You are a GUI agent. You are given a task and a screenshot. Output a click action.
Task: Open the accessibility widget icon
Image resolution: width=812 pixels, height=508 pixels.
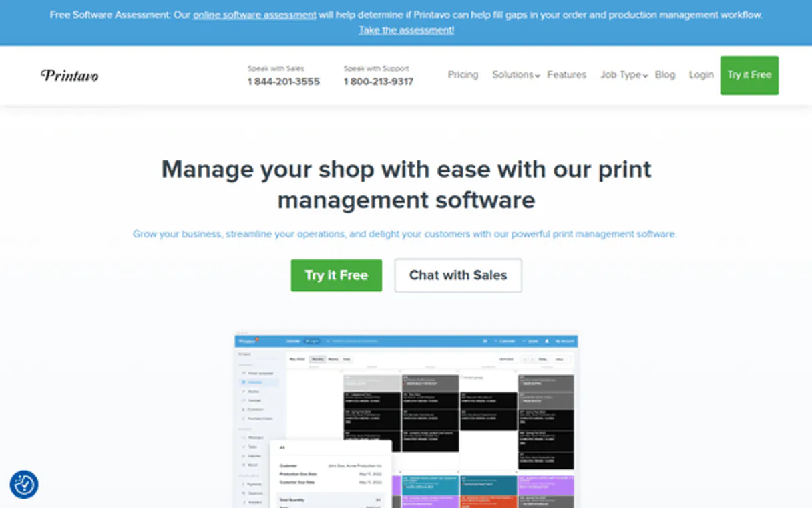[x=24, y=485]
